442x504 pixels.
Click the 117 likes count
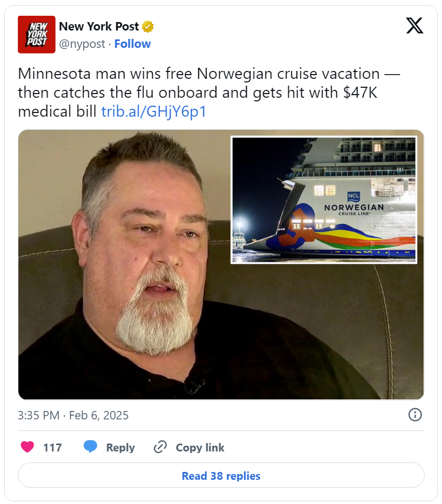click(x=53, y=447)
